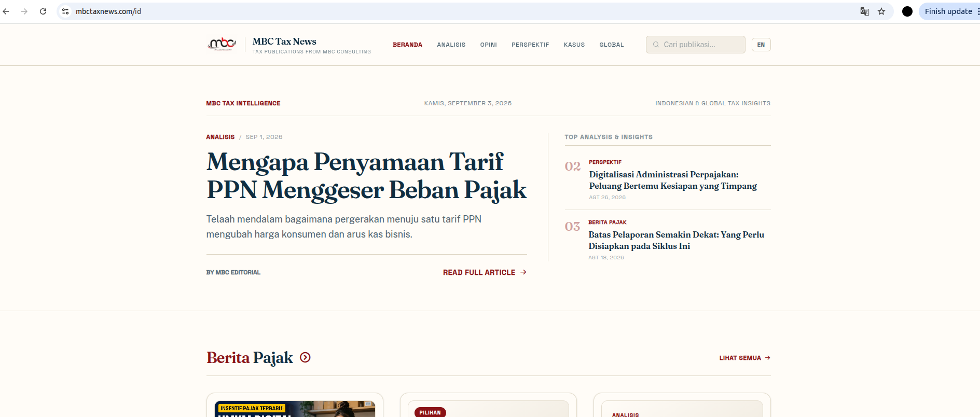Open the Mengapa Penyamaan Tarif PPN headline
980x417 pixels.
click(x=366, y=175)
